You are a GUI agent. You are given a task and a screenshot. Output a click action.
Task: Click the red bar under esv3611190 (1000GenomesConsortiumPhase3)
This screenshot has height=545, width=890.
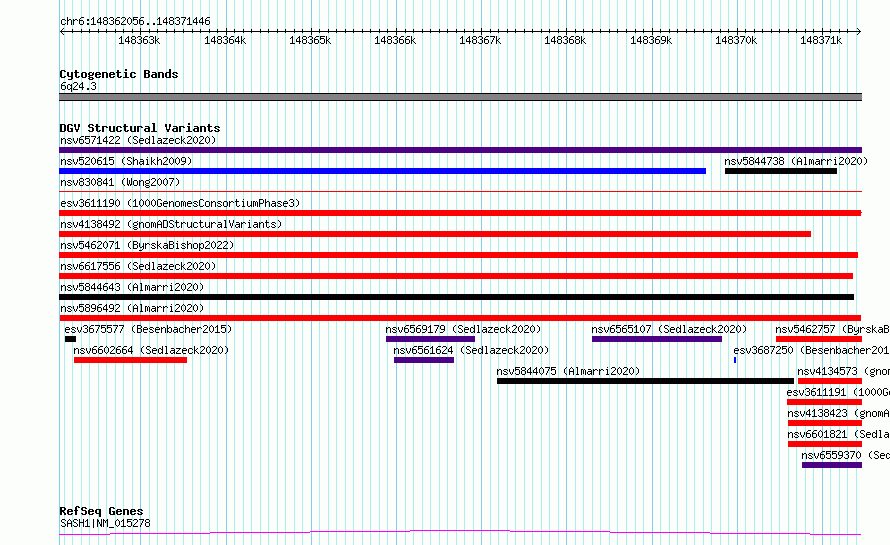point(461,213)
